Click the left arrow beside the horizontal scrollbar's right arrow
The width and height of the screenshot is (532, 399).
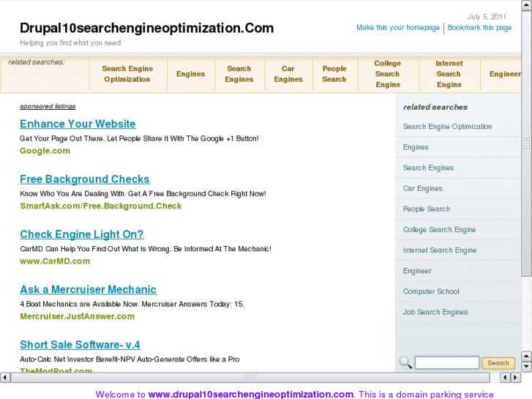[505, 377]
